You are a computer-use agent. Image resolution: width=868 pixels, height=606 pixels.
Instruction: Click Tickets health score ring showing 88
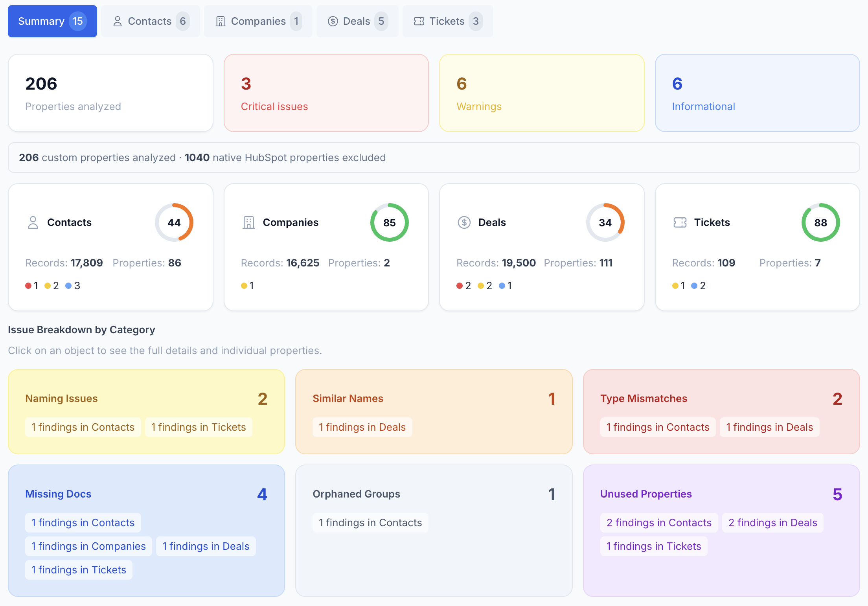tap(820, 222)
